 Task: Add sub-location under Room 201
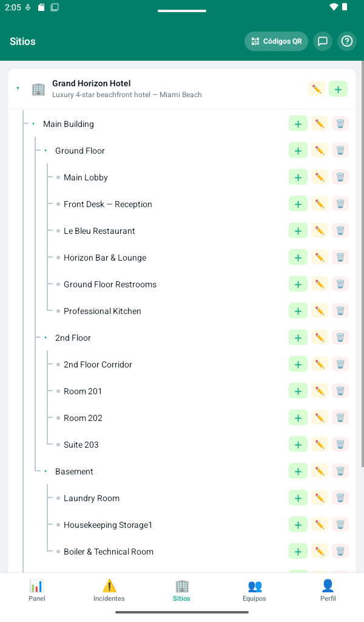pyautogui.click(x=298, y=391)
